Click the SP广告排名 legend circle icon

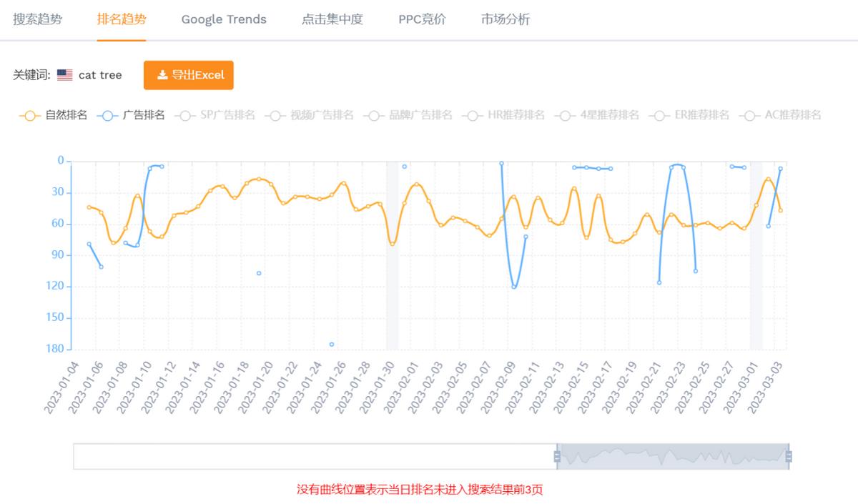pos(184,115)
